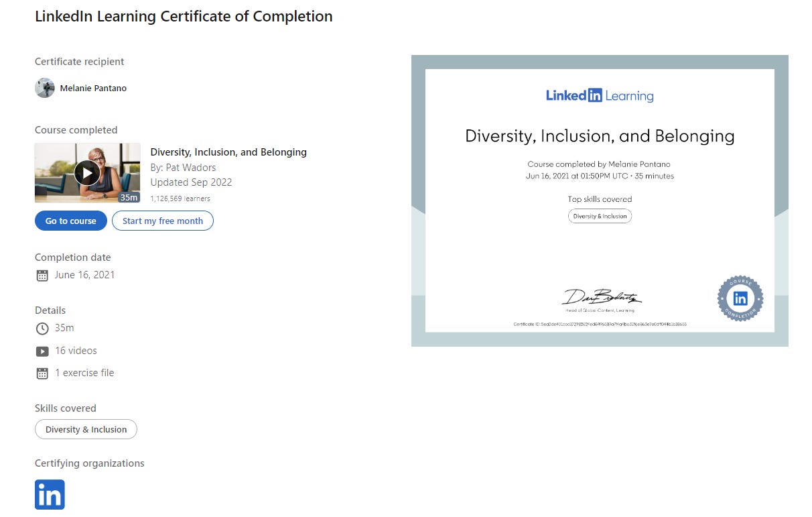Click the LinkedIn Learning Certificate of Completion heading

pyautogui.click(x=184, y=16)
